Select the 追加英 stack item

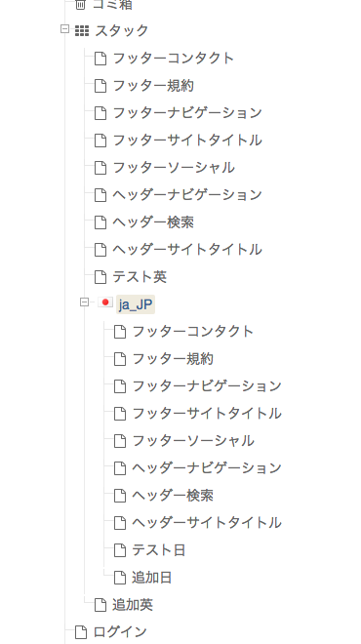[133, 605]
